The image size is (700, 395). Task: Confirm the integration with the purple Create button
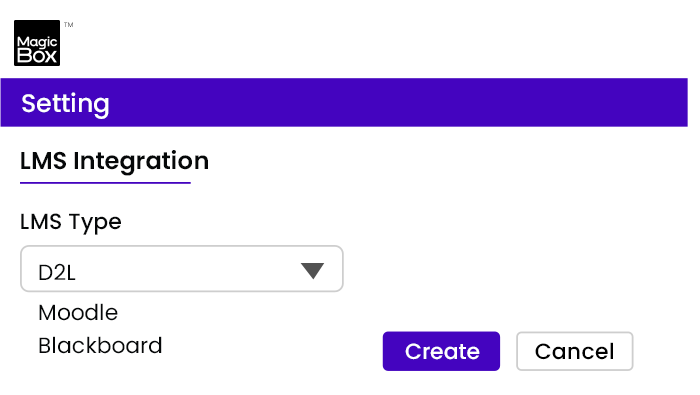pos(441,351)
